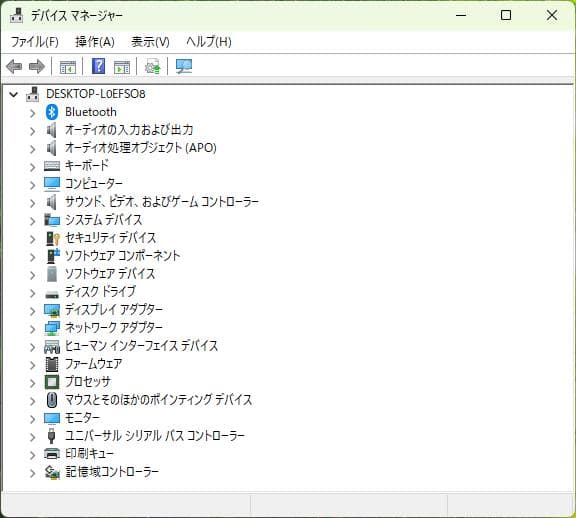Expand the プロセッサ chevron
The height and width of the screenshot is (518, 576).
[x=33, y=383]
